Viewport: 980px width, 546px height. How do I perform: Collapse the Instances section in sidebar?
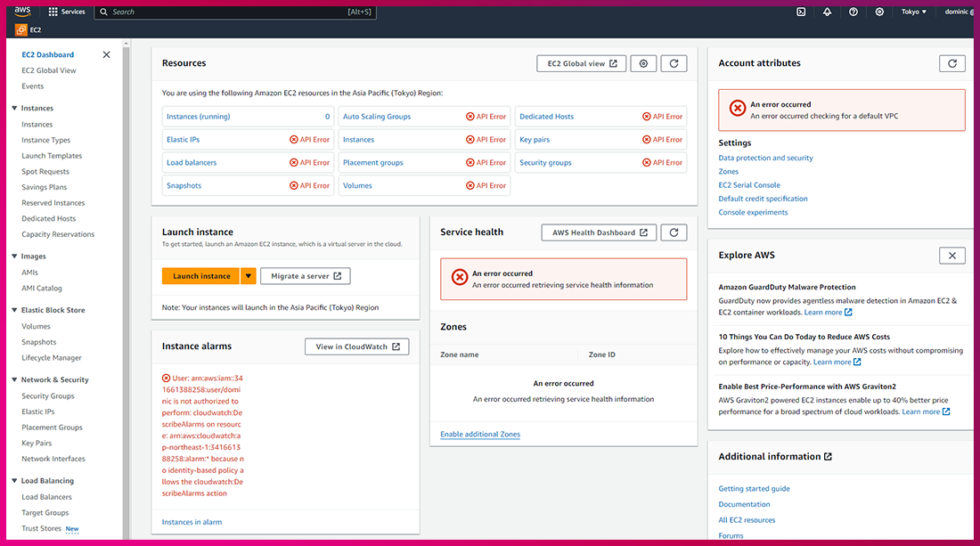[x=14, y=109]
